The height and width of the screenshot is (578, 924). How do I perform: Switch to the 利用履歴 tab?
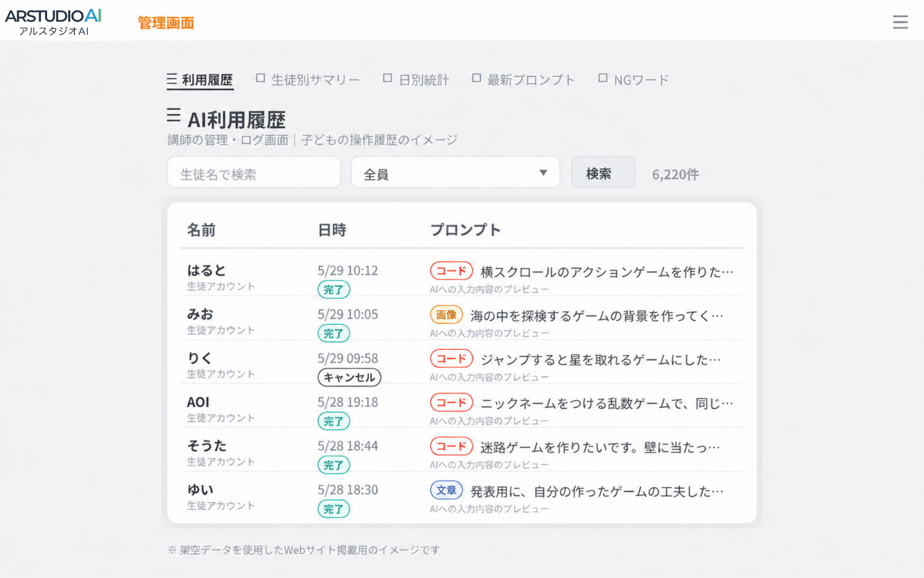200,80
